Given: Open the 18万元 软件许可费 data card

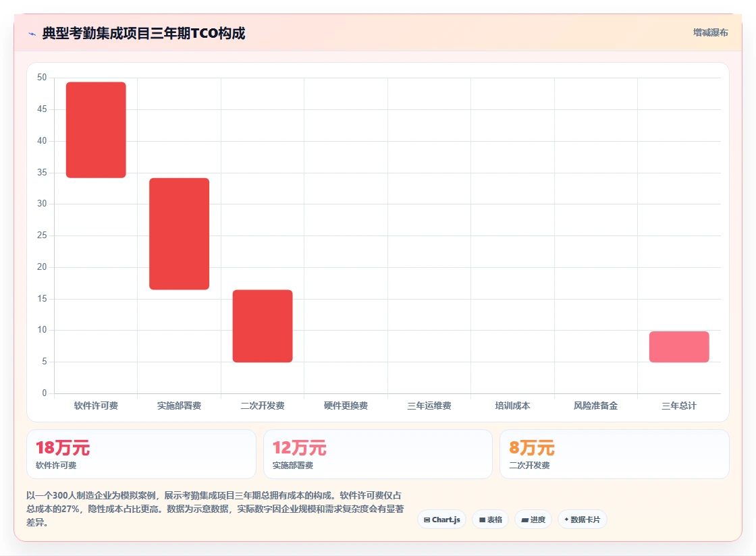Looking at the screenshot, I should tap(141, 454).
